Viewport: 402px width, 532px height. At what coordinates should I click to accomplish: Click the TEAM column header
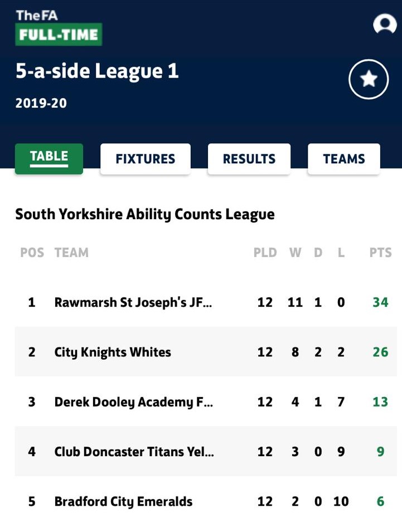point(71,253)
